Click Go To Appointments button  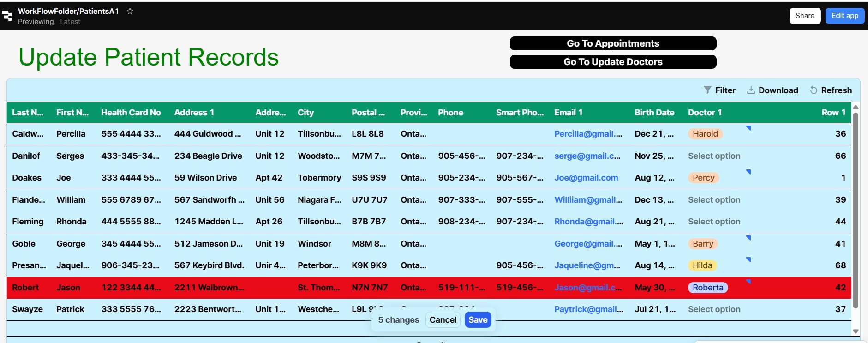(x=612, y=43)
